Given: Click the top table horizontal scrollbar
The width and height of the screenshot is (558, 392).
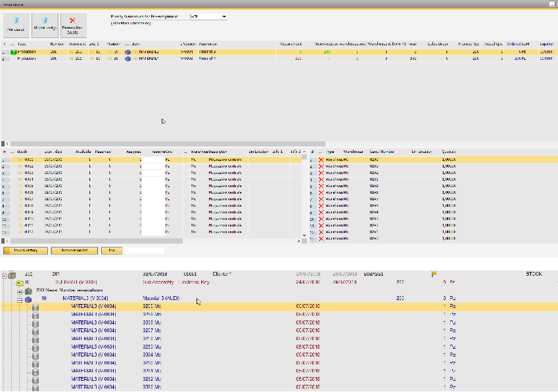Looking at the screenshot, I should 168,144.
